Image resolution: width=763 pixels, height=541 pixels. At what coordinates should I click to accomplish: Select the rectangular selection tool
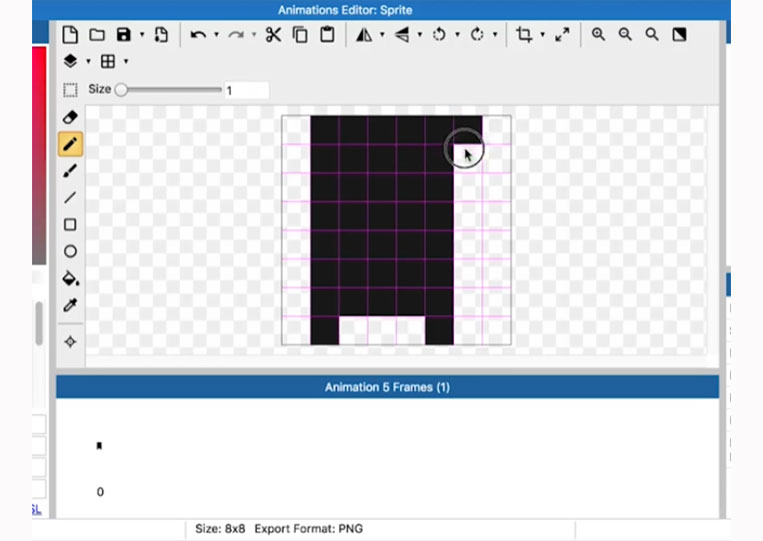pos(71,90)
